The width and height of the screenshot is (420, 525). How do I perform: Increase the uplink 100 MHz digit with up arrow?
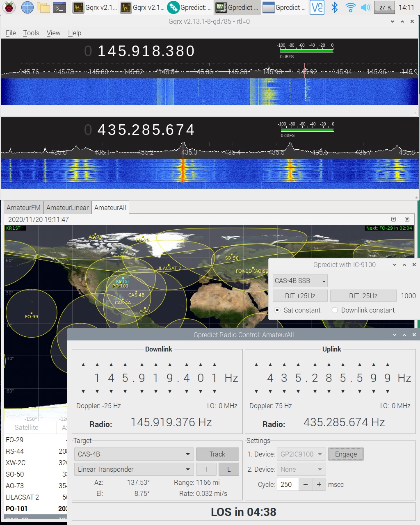click(x=270, y=364)
